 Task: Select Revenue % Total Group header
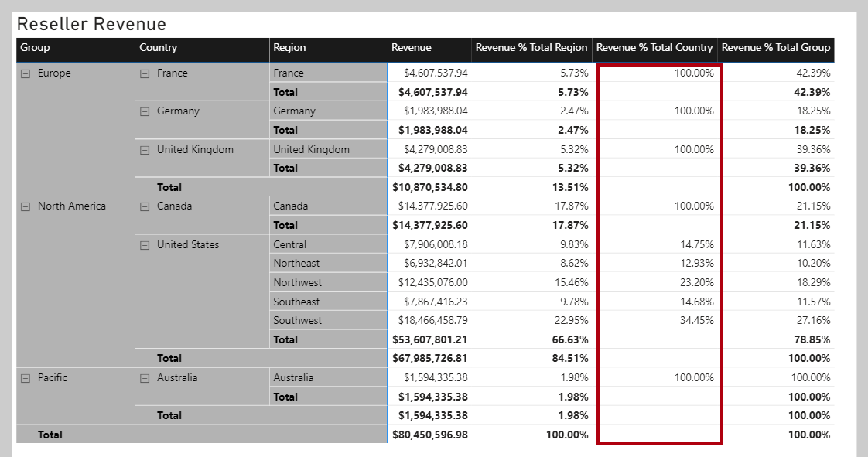coord(776,48)
